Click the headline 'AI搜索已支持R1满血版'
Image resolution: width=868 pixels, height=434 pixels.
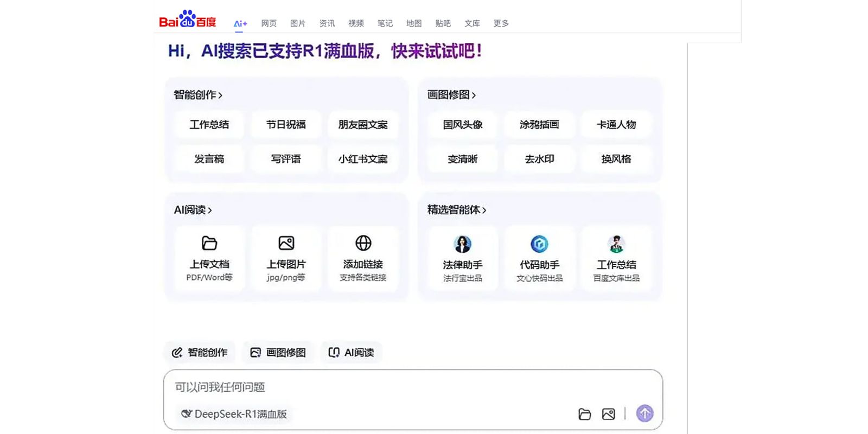[x=288, y=51]
